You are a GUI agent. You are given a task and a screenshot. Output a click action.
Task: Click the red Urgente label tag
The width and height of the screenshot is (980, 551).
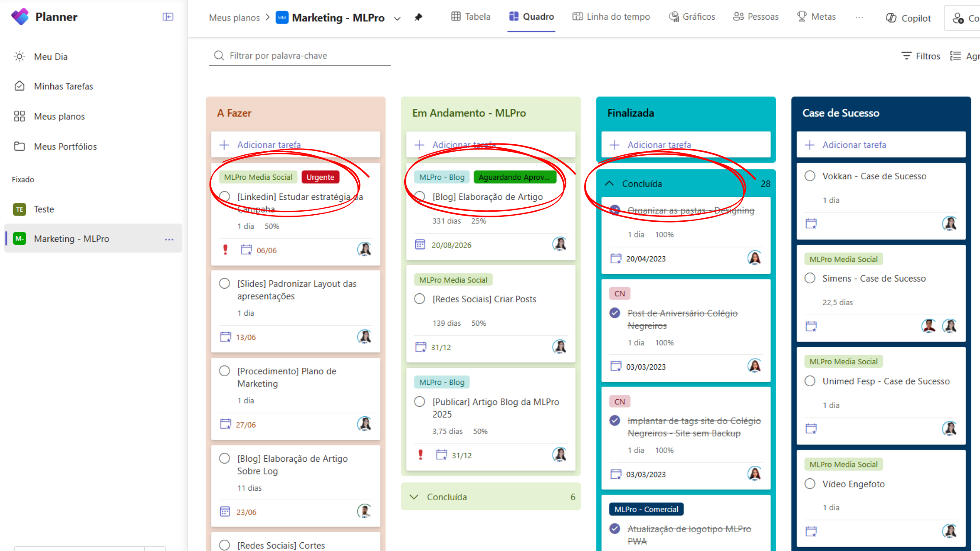click(320, 177)
